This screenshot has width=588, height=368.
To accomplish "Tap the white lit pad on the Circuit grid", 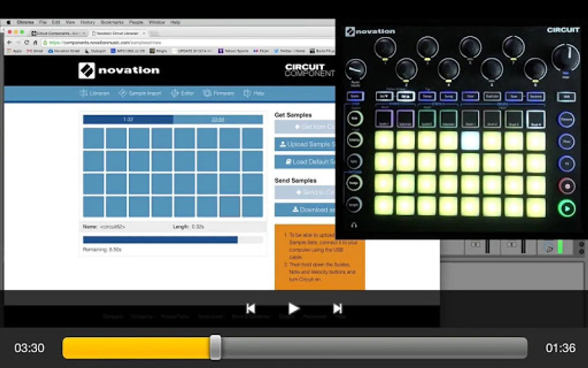I will pos(470,141).
